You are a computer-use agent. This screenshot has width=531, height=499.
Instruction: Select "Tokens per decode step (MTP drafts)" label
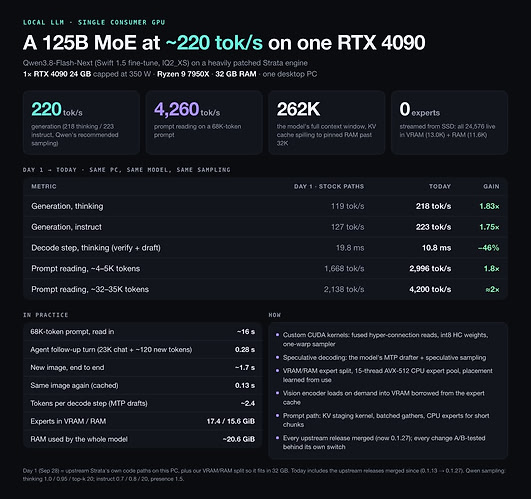tap(89, 404)
